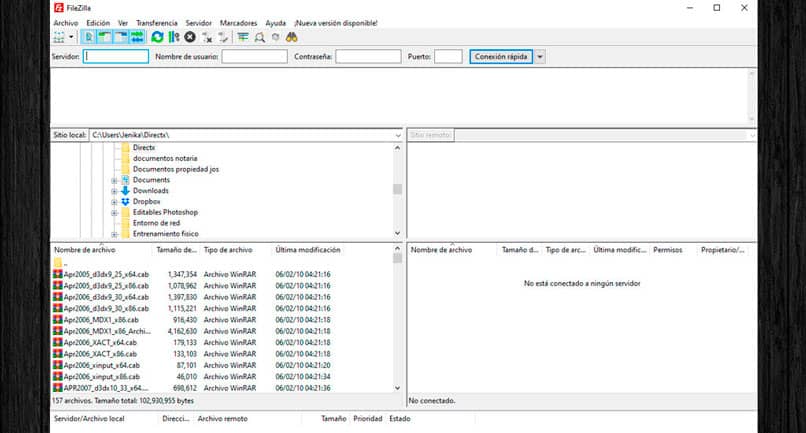This screenshot has height=433, width=806.
Task: Expand the Downloads tree node
Action: pyautogui.click(x=114, y=191)
